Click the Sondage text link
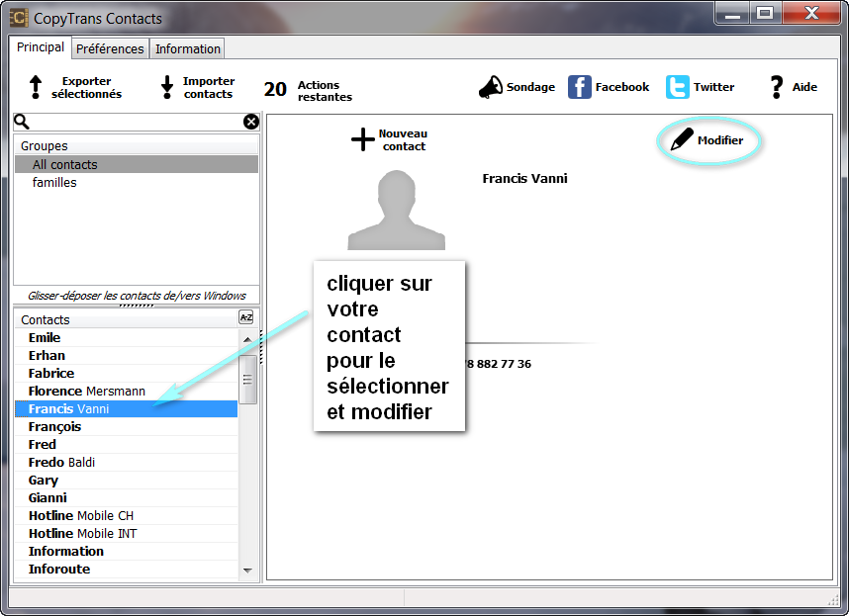 (530, 87)
